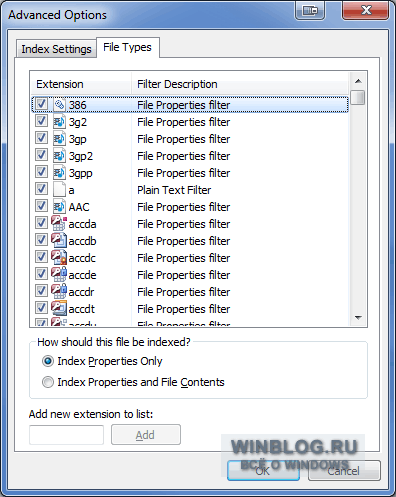This screenshot has width=396, height=497.
Task: Click the Cancel button
Action: (344, 471)
